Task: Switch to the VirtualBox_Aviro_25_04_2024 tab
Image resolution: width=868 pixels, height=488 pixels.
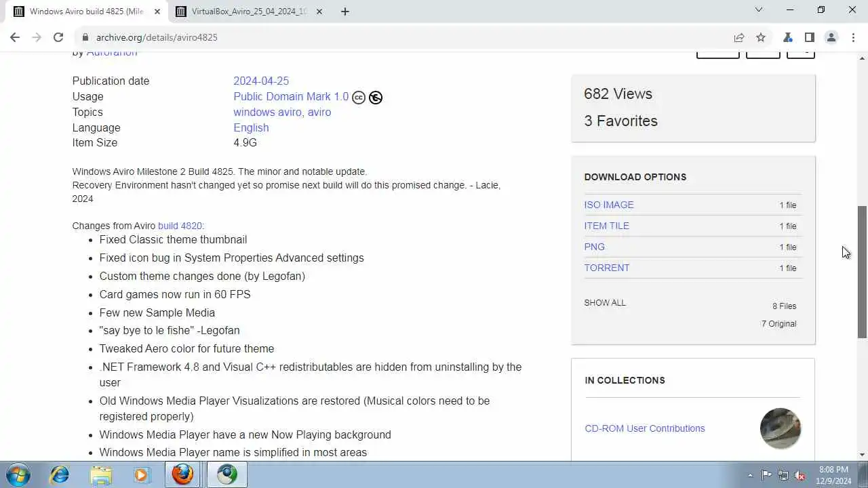Action: pos(250,12)
